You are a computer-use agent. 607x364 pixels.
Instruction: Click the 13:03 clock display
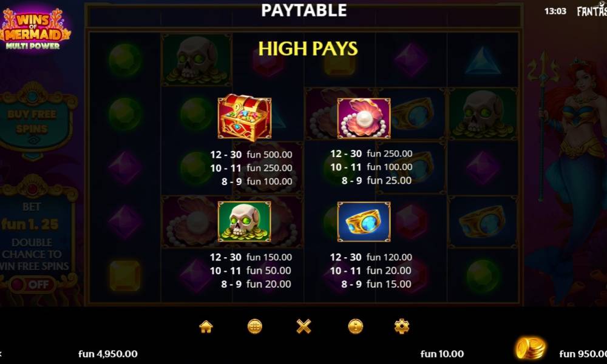[x=555, y=11]
